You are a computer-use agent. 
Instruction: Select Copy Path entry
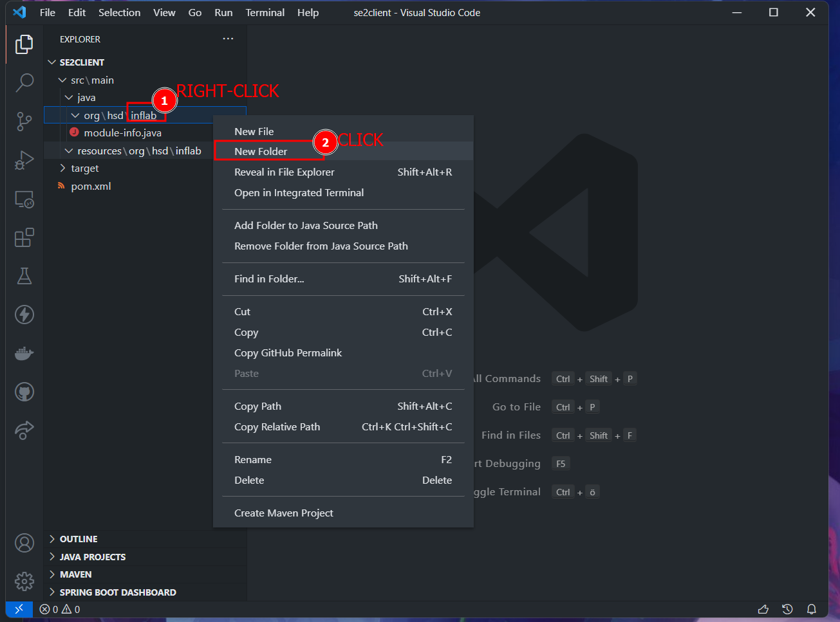(343, 406)
